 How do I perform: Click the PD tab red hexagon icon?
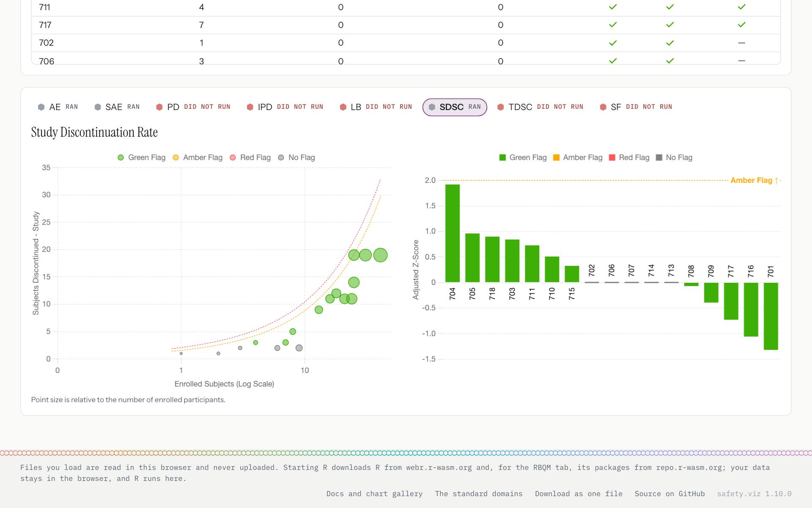pos(159,107)
